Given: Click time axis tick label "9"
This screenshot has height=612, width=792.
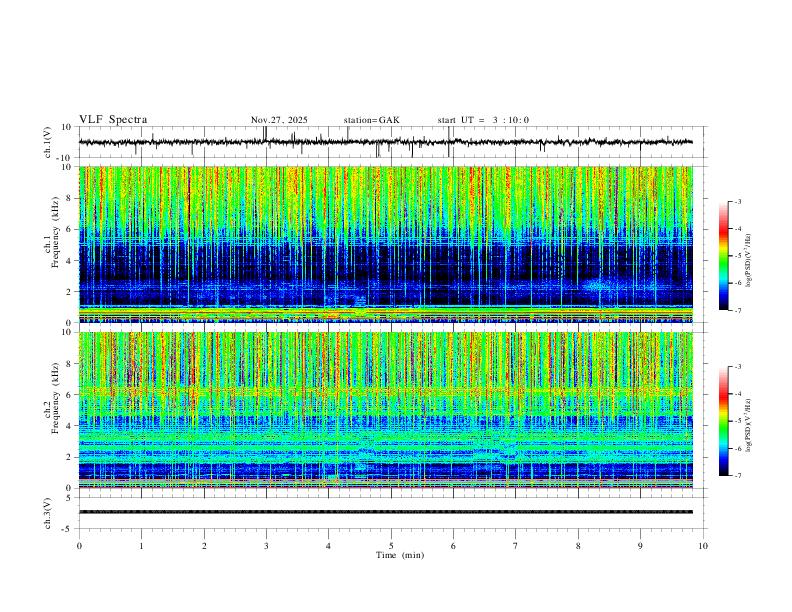Looking at the screenshot, I should 640,546.
